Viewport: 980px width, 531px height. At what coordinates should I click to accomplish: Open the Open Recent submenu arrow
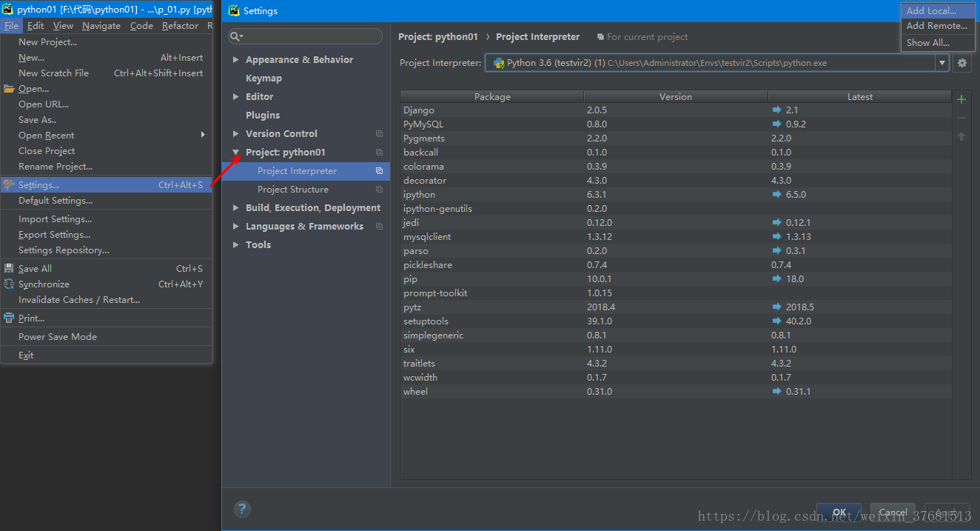(x=203, y=135)
